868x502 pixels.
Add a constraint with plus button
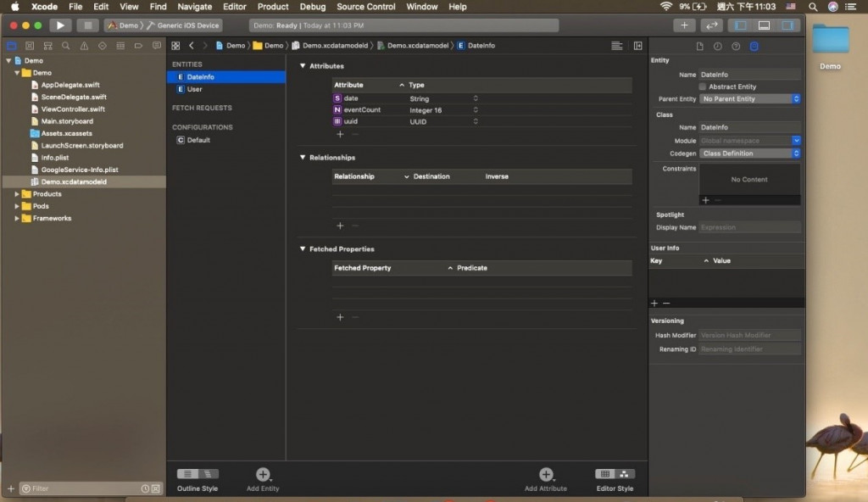705,200
